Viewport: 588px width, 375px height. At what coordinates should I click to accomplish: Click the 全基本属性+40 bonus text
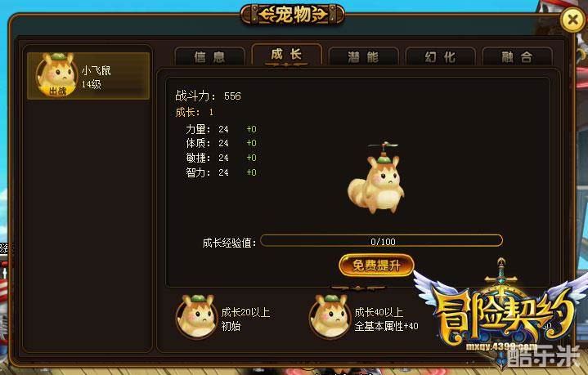click(x=386, y=326)
